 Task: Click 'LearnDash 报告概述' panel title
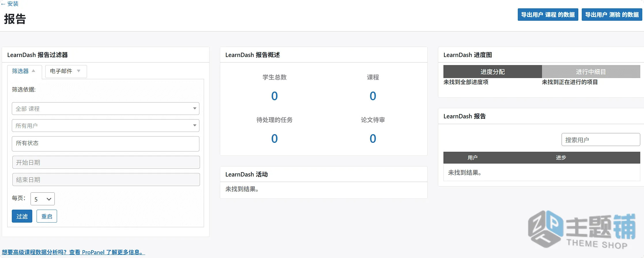[x=253, y=55]
